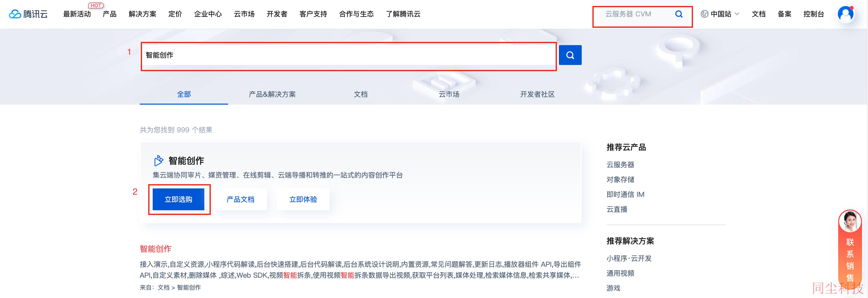Open recommended product 云直播
This screenshot has height=298, width=868.
click(x=617, y=209)
